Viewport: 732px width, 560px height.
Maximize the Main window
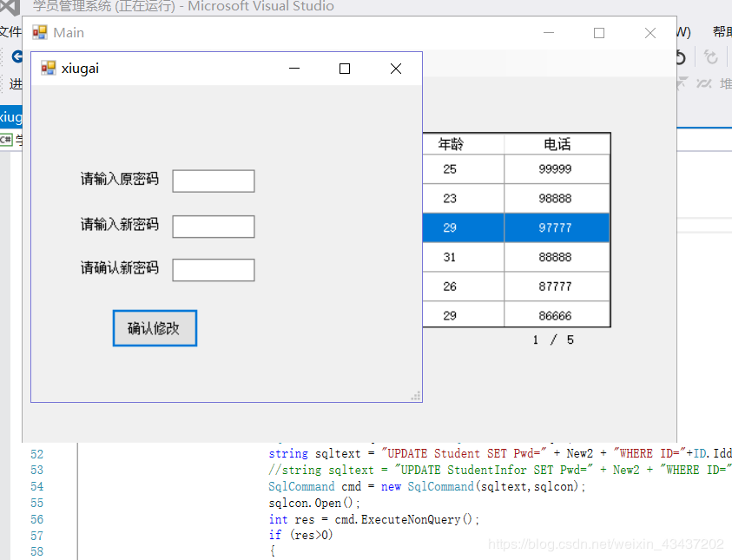pos(599,33)
